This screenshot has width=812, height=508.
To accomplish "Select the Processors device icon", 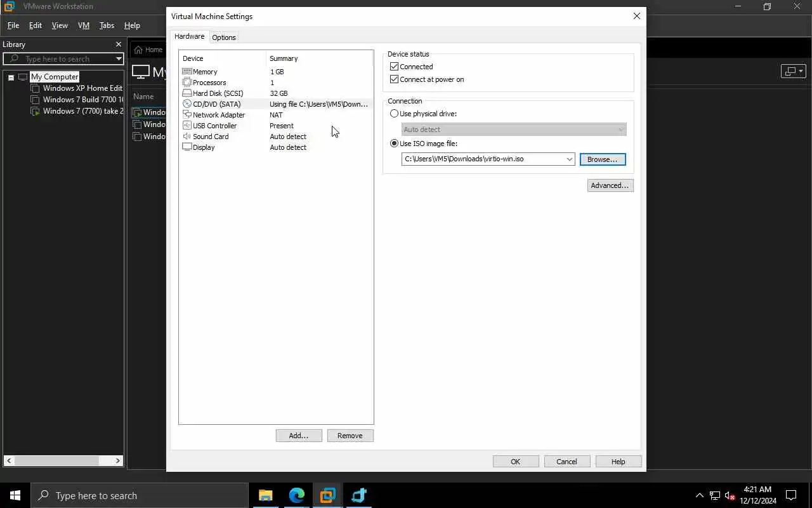I will point(187,83).
